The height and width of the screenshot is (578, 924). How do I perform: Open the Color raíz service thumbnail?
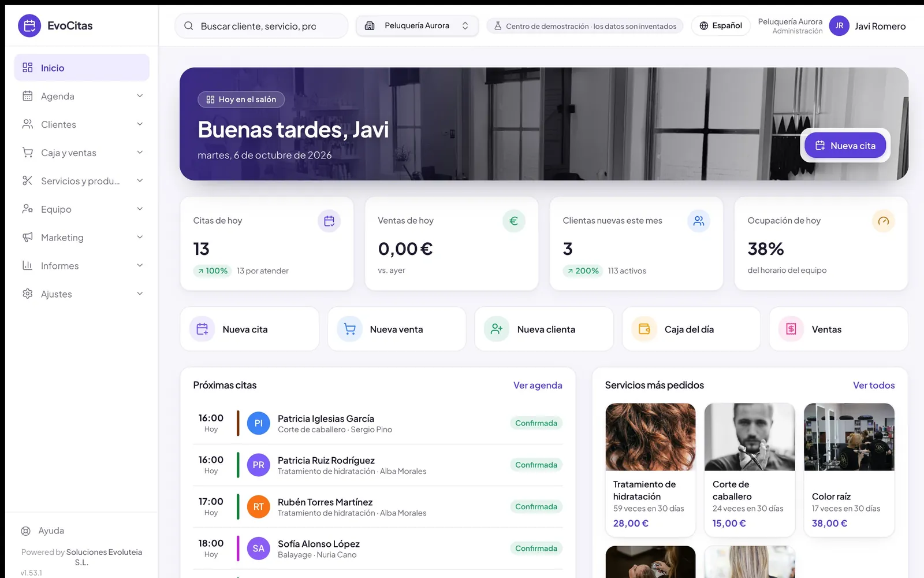[849, 437]
